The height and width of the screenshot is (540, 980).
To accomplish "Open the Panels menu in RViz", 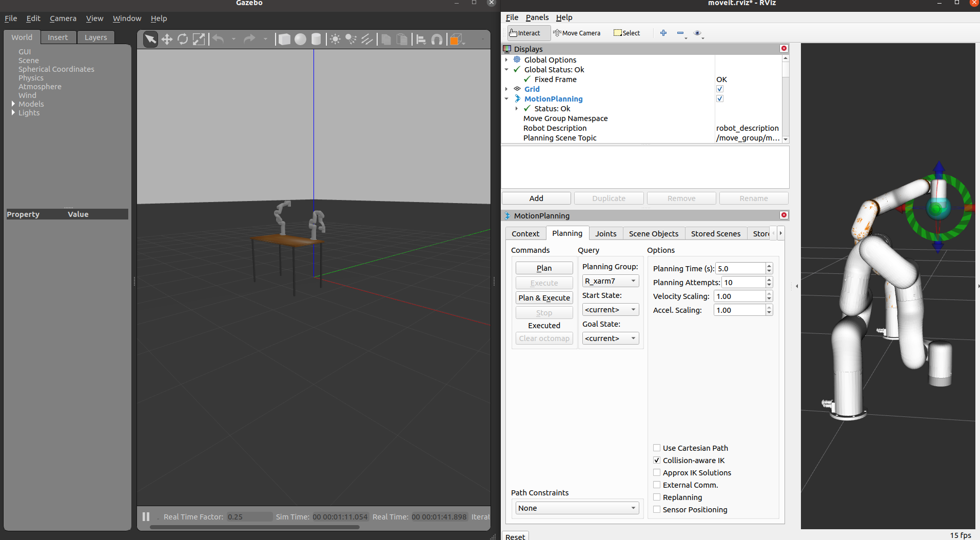I will [537, 17].
